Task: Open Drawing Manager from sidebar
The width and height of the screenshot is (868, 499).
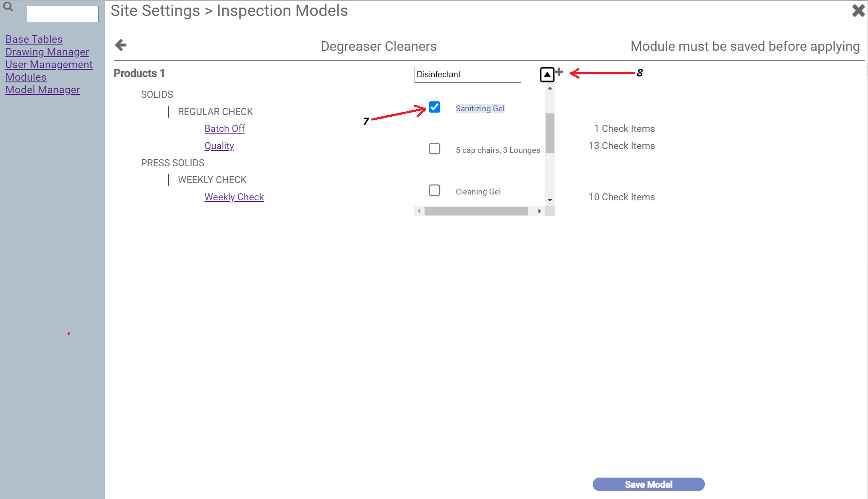Action: pos(47,52)
